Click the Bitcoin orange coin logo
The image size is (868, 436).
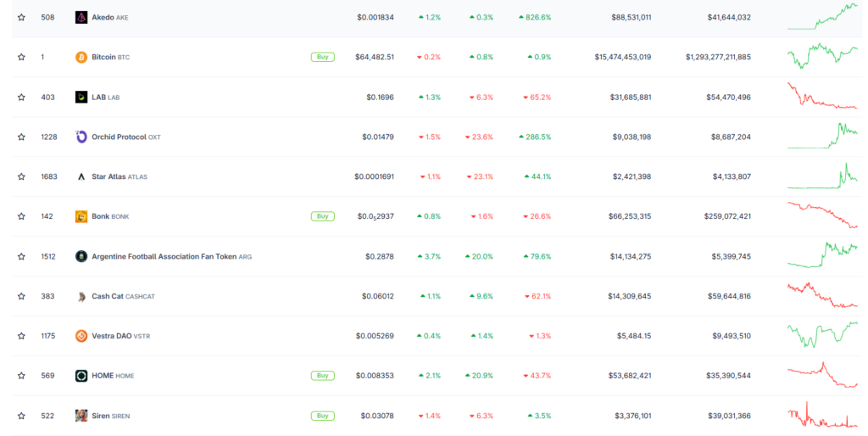(x=81, y=57)
